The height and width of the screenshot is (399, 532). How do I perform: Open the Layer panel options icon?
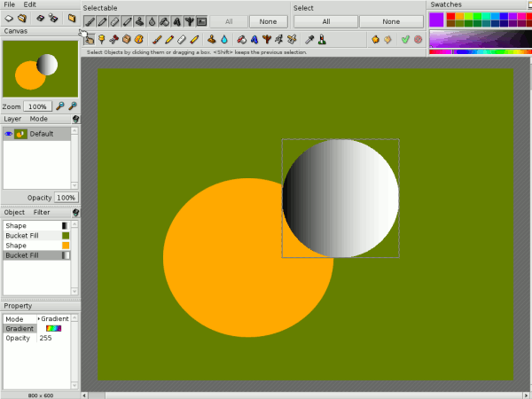[75, 118]
